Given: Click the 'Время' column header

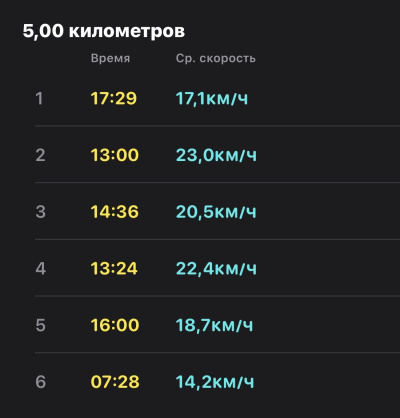Looking at the screenshot, I should coord(110,58).
